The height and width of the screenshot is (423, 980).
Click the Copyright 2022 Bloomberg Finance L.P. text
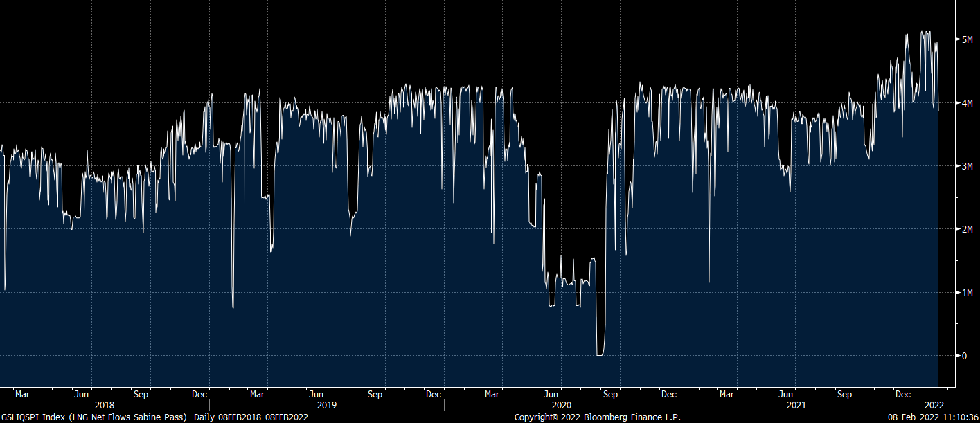pos(597,417)
